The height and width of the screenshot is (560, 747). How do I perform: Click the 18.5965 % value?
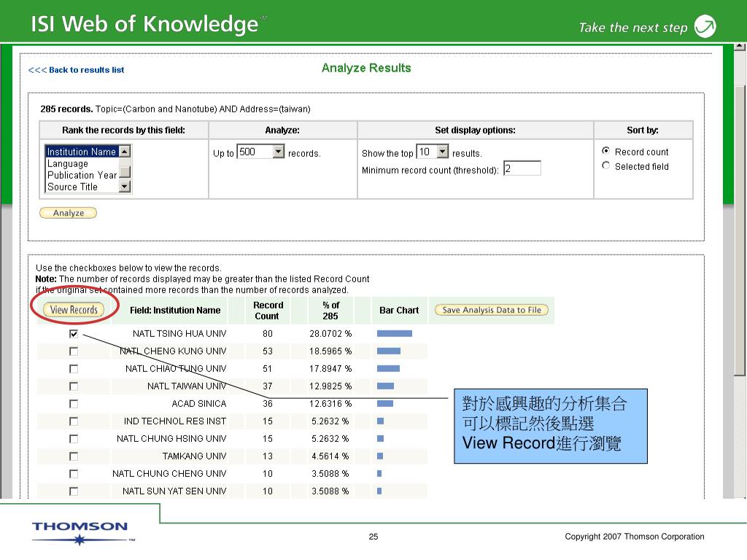[330, 351]
